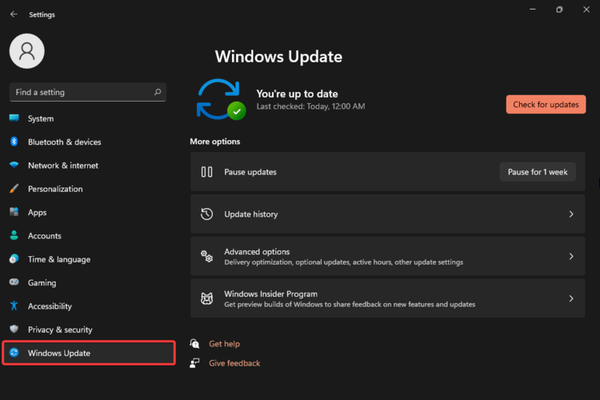
Task: Open Advanced options via its chevron arrow
Action: (571, 257)
